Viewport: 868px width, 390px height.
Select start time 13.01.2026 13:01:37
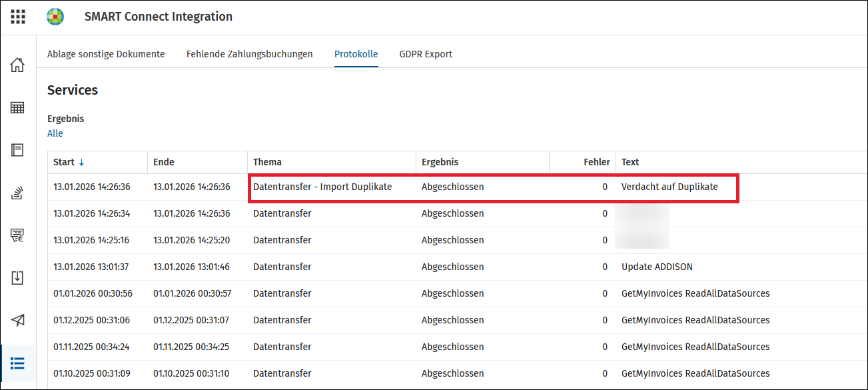pyautogui.click(x=92, y=267)
